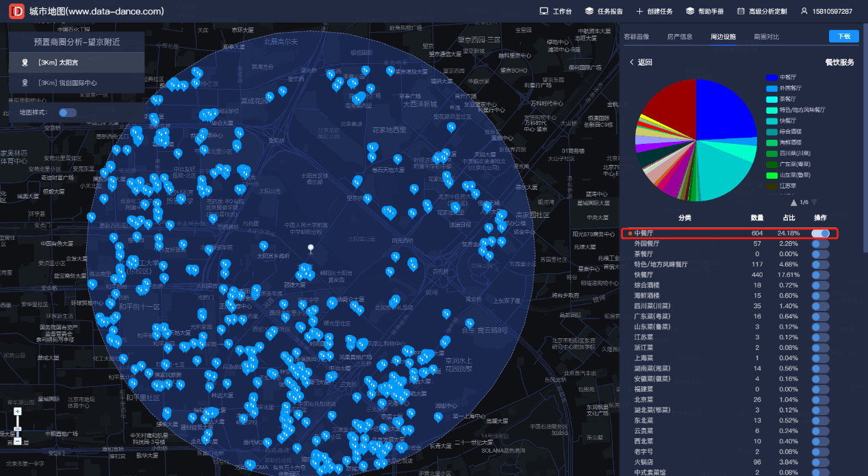Open the 帮助手册 help manual
The image size is (868, 476).
point(704,12)
